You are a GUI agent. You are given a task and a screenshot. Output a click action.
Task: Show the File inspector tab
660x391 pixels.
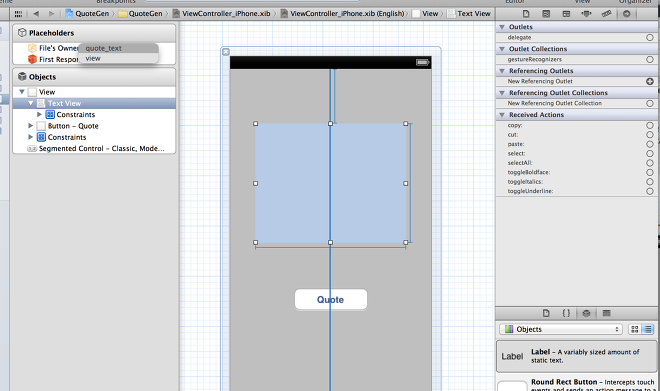coord(526,14)
